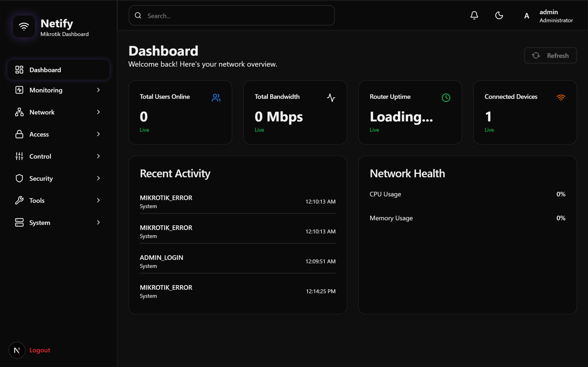Open the Access sidebar menu
The width and height of the screenshot is (588, 367).
coord(39,134)
